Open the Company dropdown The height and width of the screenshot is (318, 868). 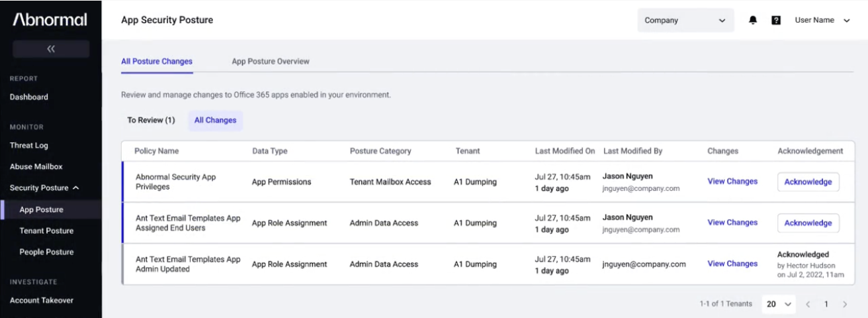685,21
